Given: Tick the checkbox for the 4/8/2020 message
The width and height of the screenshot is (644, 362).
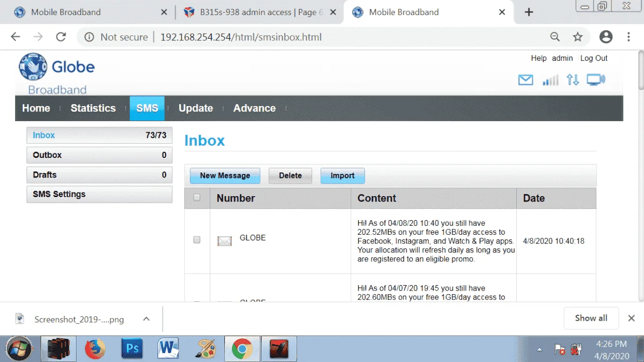Looking at the screenshot, I should (197, 240).
